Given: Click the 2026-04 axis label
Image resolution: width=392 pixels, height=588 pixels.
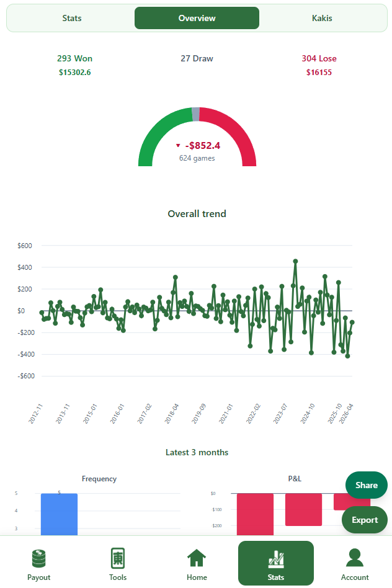Looking at the screenshot, I should click(x=346, y=414).
